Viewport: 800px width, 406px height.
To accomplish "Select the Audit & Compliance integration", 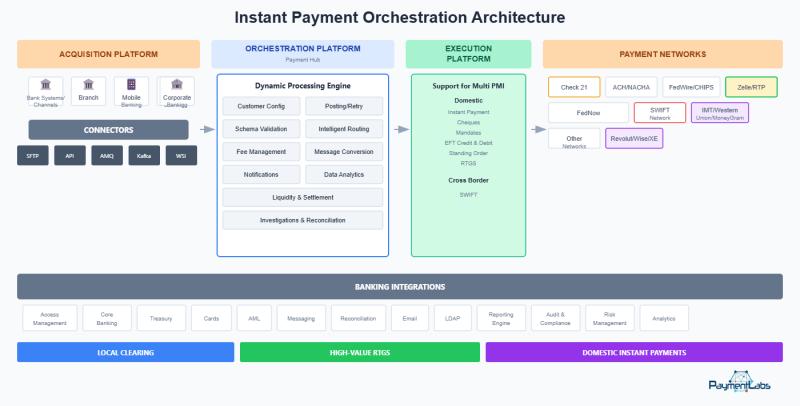I will (555, 318).
